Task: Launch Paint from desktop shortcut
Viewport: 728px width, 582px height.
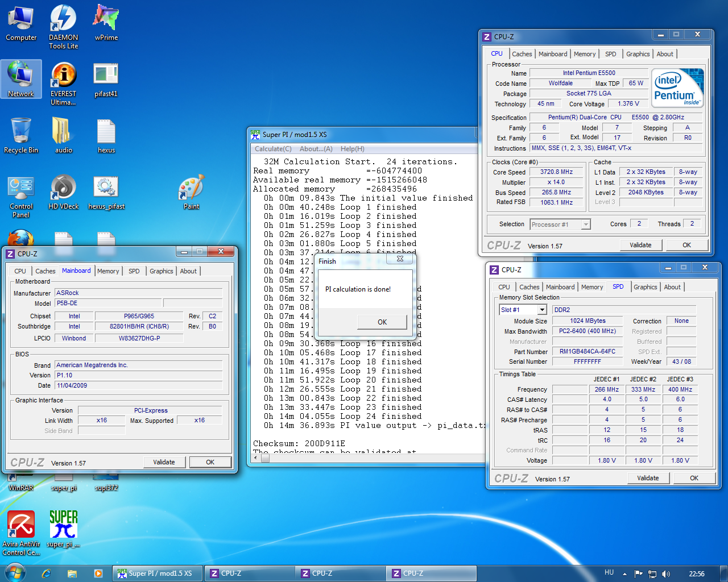Action: [192, 192]
